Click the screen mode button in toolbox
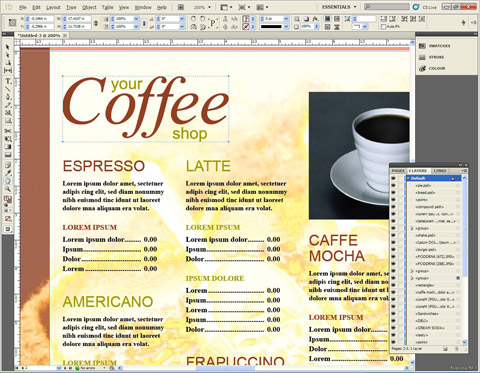This screenshot has height=373, width=480. point(8,229)
